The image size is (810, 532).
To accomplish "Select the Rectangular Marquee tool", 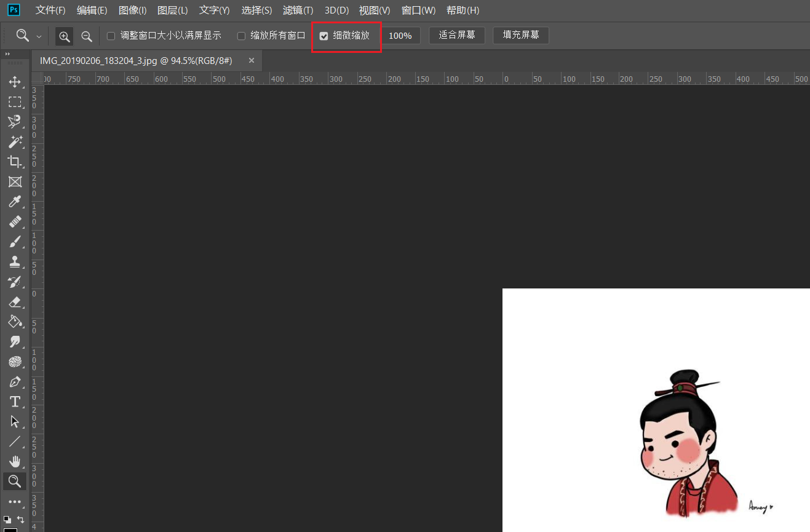I will point(15,101).
